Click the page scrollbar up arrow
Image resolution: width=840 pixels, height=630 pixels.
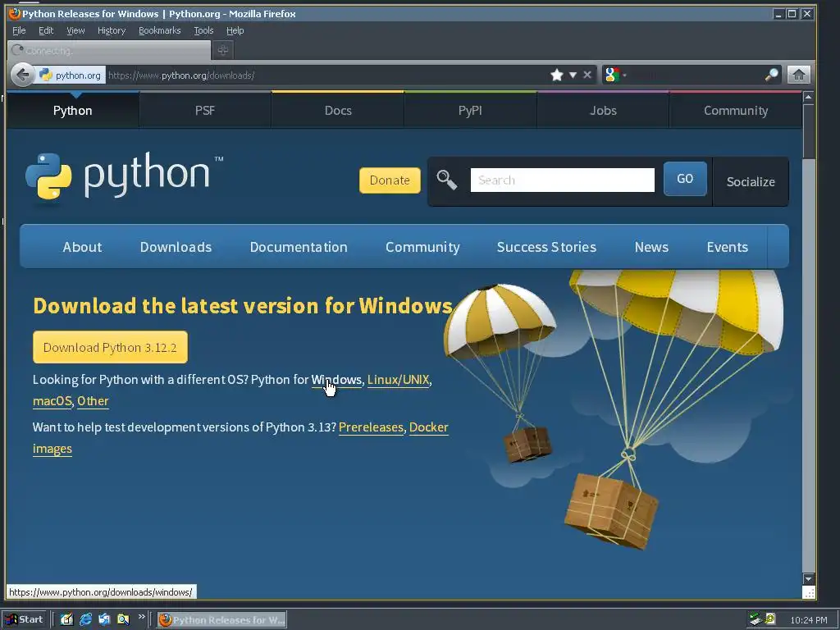808,97
